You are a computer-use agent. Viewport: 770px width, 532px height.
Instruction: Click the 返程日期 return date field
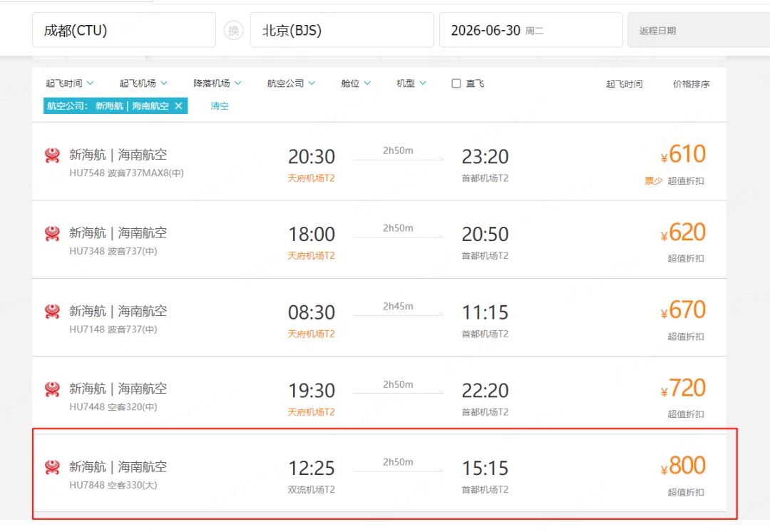click(699, 30)
